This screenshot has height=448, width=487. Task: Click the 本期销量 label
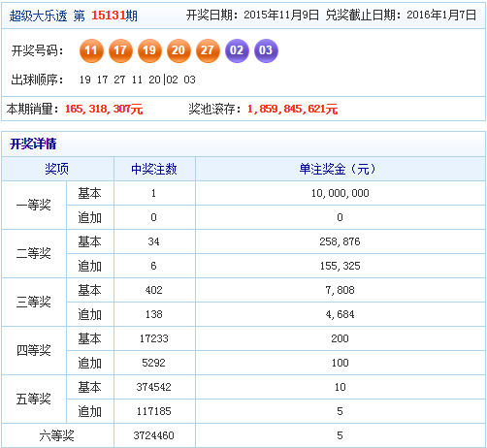32,109
